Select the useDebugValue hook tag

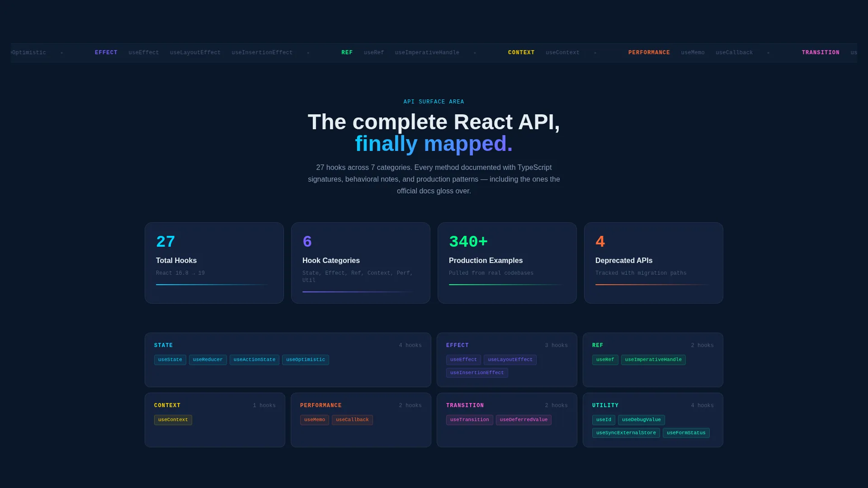[x=642, y=420]
